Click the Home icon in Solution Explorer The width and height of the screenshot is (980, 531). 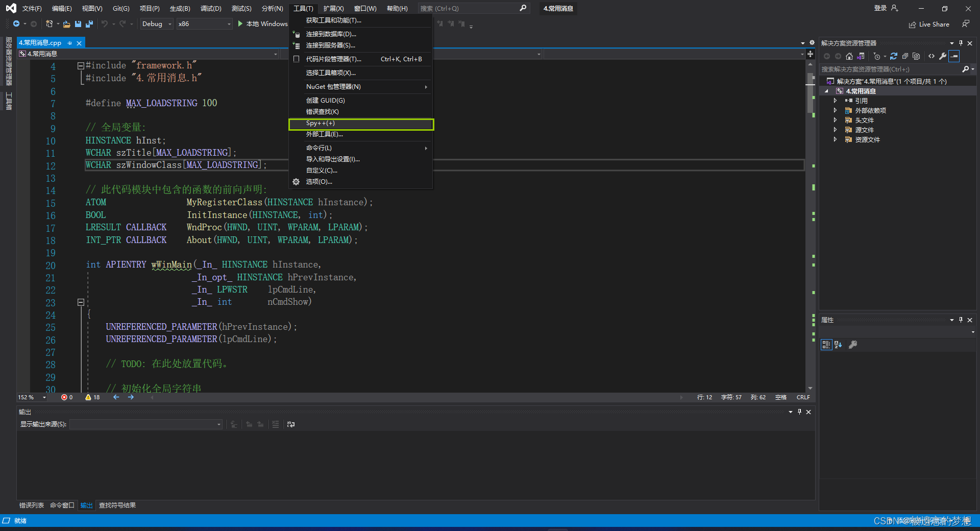(x=849, y=56)
